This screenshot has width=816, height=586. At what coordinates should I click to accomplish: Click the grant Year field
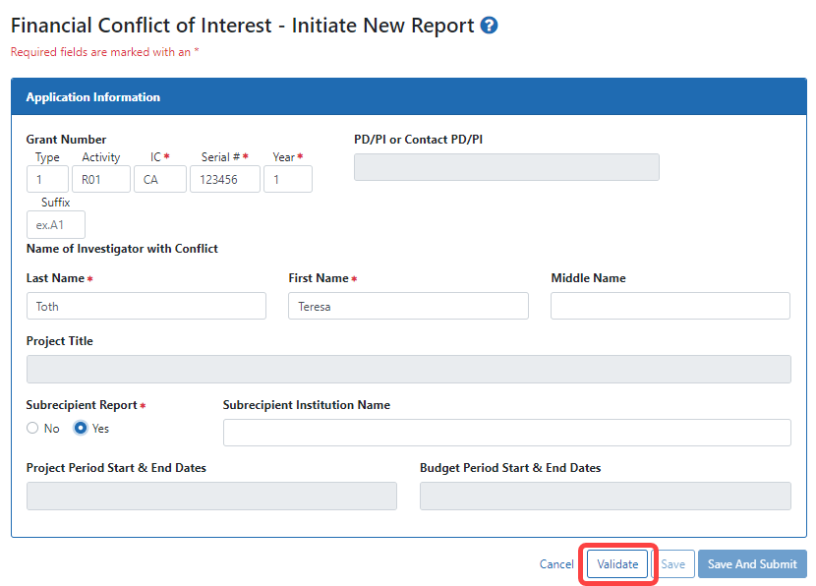[288, 179]
